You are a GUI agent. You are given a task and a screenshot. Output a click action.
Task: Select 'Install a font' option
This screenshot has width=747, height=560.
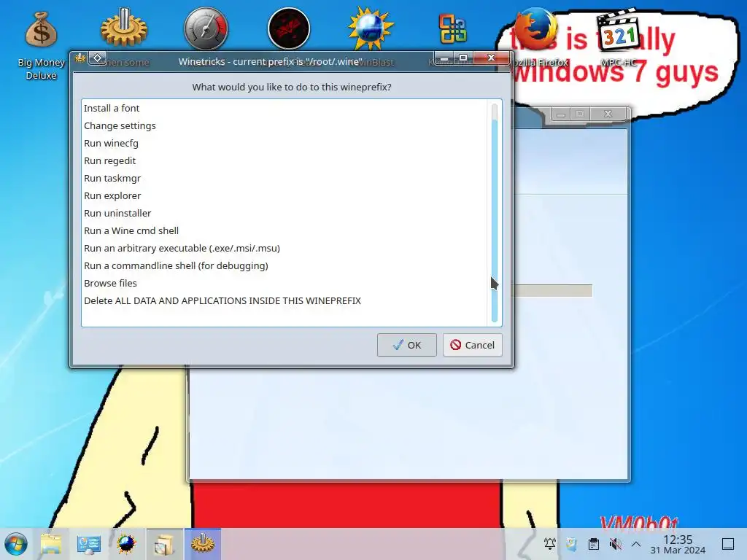[x=284, y=108]
